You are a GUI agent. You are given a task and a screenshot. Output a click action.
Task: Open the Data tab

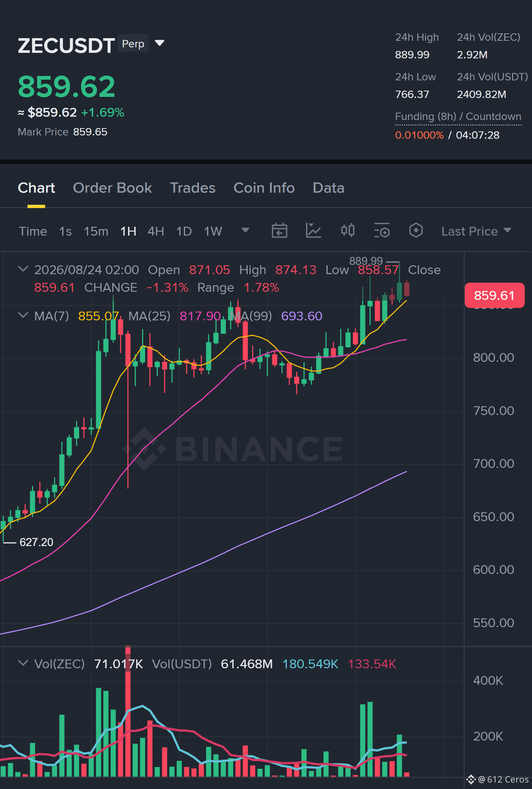(328, 188)
